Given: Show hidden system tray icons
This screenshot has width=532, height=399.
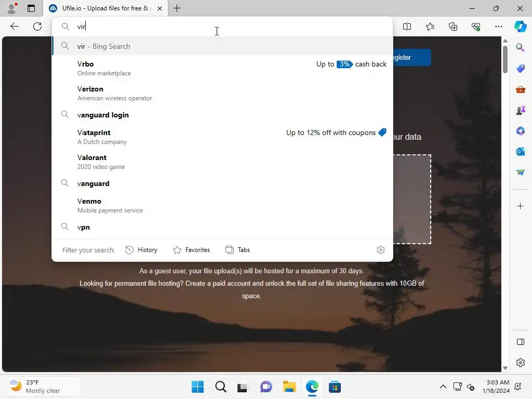Looking at the screenshot, I should click(x=443, y=387).
